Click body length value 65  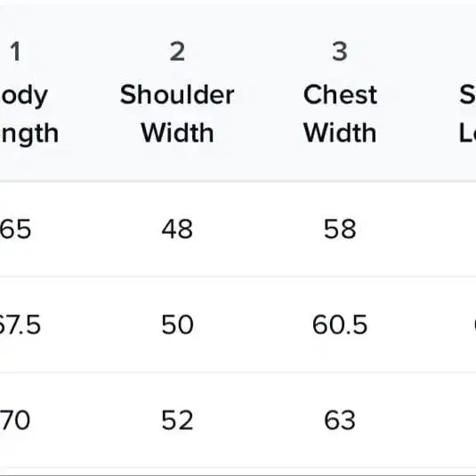pos(15,229)
